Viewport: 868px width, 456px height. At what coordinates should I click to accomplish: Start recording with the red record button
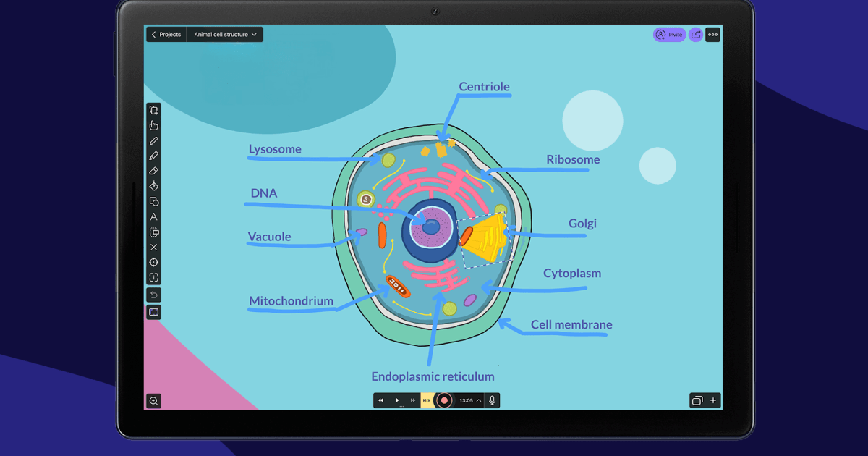click(x=444, y=400)
